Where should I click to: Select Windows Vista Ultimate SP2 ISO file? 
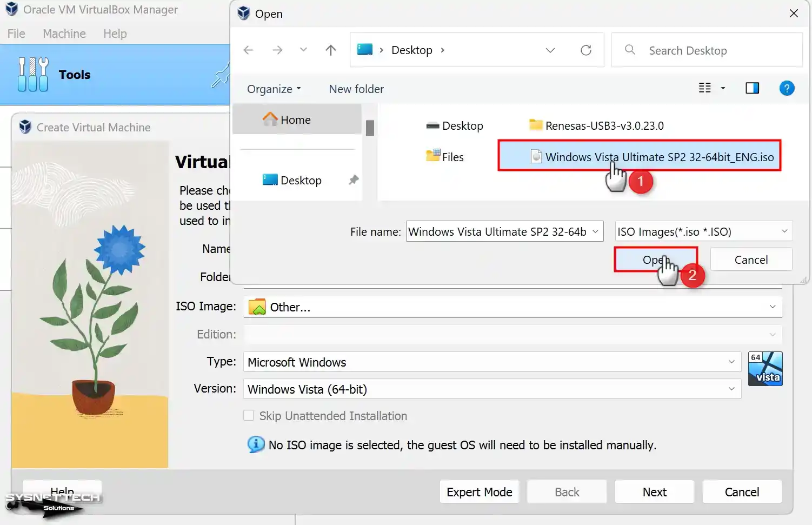tap(639, 156)
